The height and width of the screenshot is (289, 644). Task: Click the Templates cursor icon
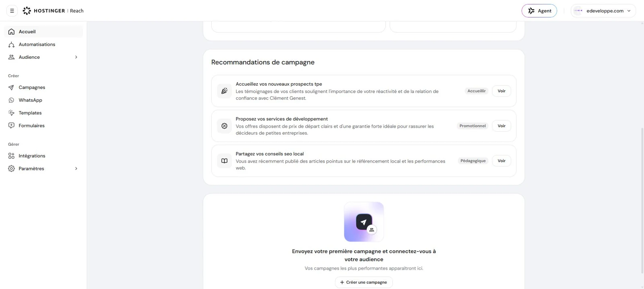pyautogui.click(x=11, y=113)
